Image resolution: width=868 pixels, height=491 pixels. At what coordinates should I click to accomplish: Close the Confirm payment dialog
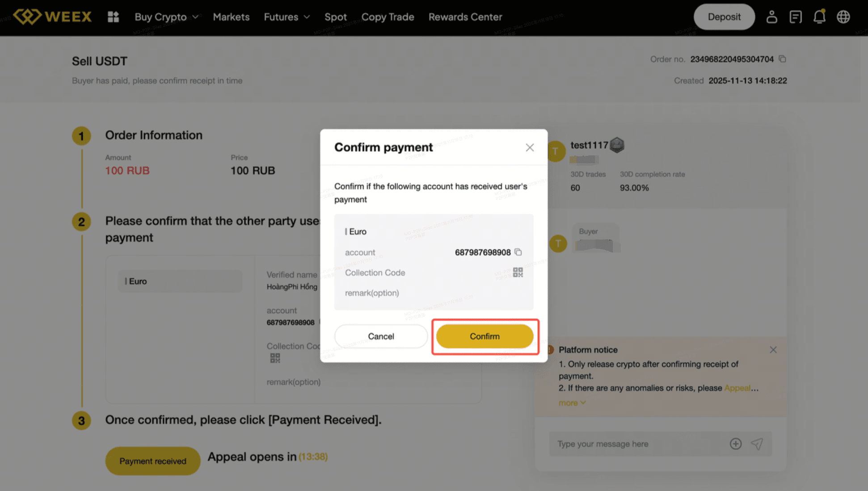(x=530, y=147)
